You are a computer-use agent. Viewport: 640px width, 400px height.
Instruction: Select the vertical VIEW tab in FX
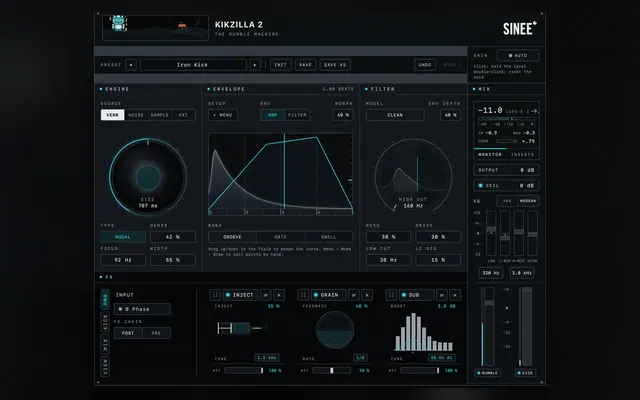105,367
